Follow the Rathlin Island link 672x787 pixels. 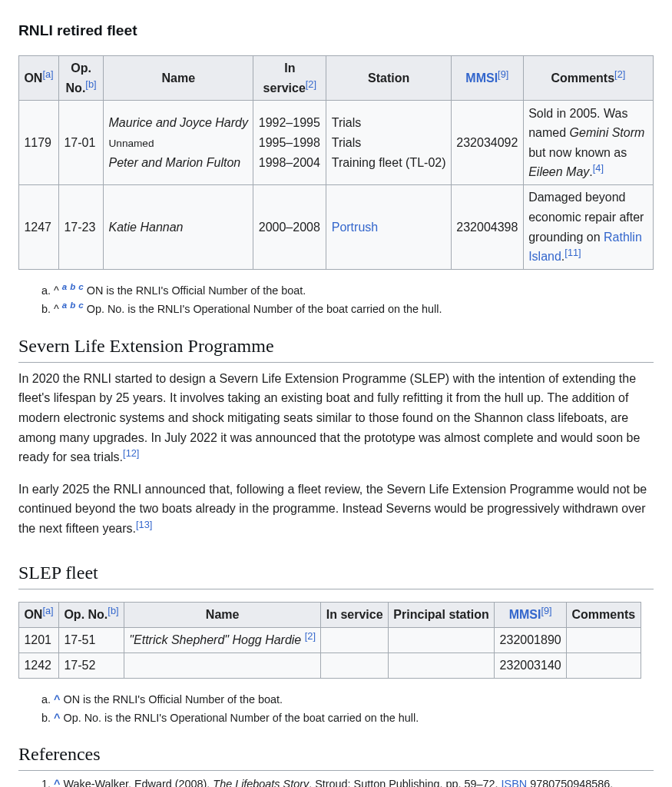[622, 237]
